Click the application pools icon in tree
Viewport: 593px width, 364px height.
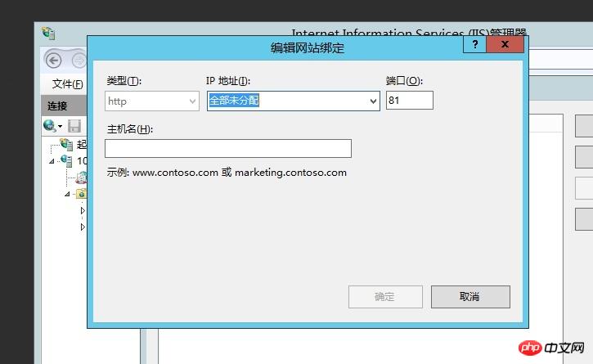pyautogui.click(x=82, y=178)
